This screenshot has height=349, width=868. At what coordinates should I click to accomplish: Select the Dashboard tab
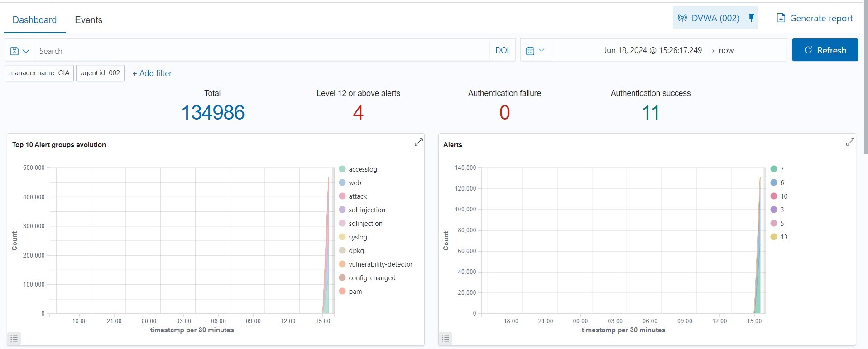click(x=34, y=20)
